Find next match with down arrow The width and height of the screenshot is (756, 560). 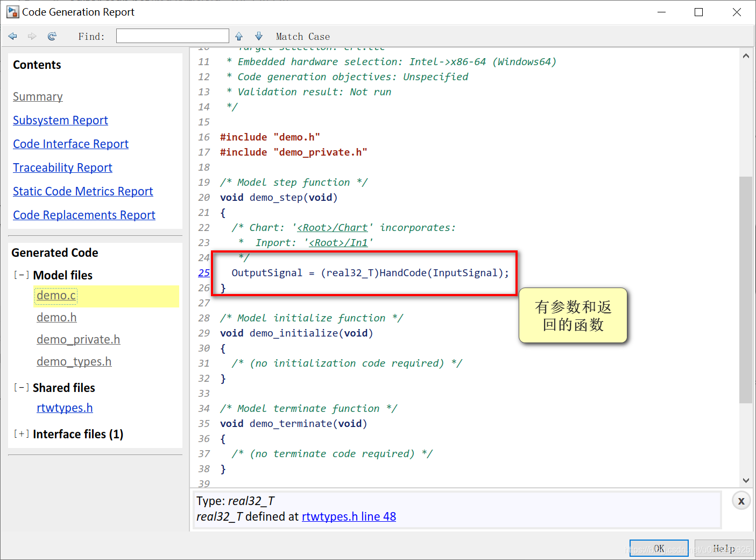coord(259,36)
